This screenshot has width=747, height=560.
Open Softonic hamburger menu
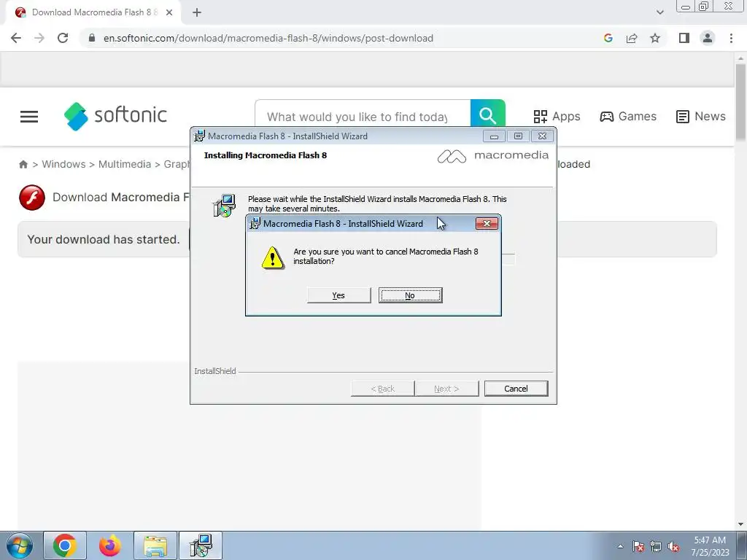29,116
